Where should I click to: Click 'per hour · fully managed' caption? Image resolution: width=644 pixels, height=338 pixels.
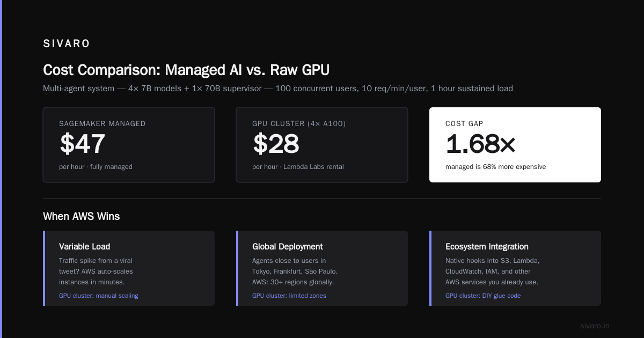tap(96, 167)
